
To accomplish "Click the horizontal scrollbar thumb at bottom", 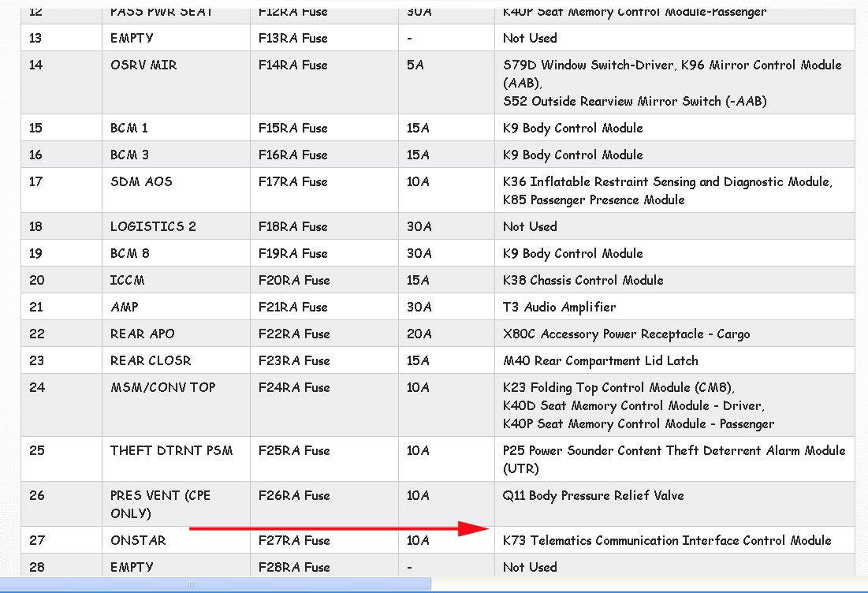I will click(x=215, y=584).
